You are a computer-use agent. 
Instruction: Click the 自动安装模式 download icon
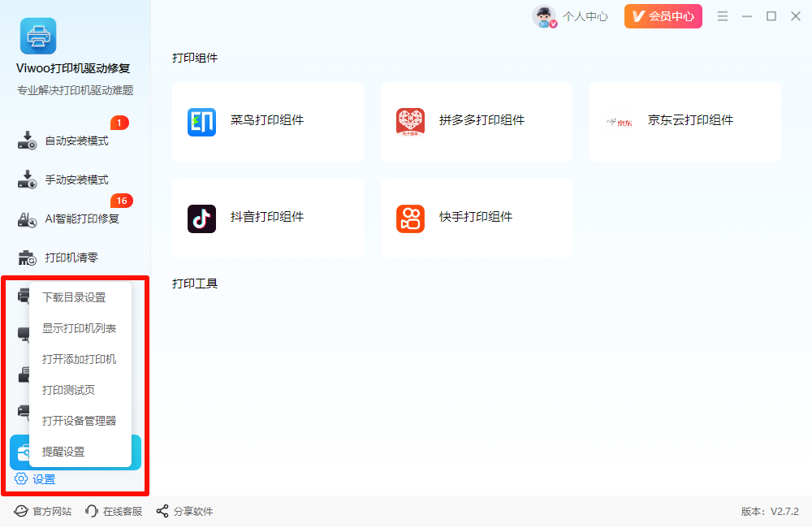[27, 141]
